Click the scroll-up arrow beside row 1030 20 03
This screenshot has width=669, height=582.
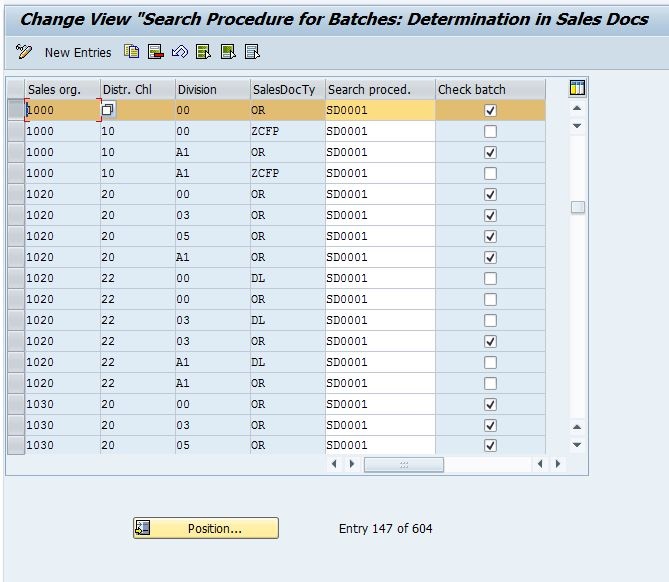(x=577, y=427)
